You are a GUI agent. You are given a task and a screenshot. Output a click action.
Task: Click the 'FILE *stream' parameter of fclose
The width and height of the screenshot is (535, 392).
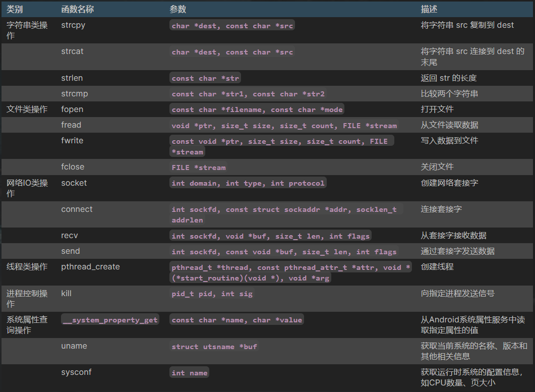(x=198, y=167)
